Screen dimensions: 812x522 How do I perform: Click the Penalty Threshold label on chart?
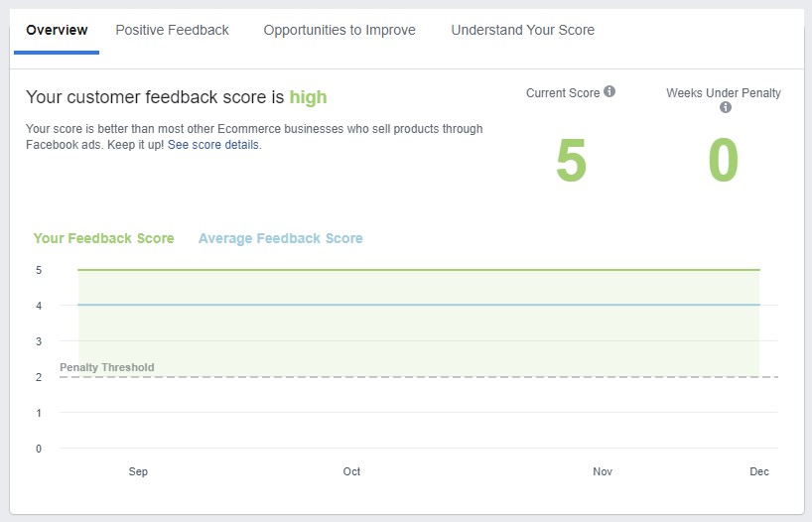106,367
